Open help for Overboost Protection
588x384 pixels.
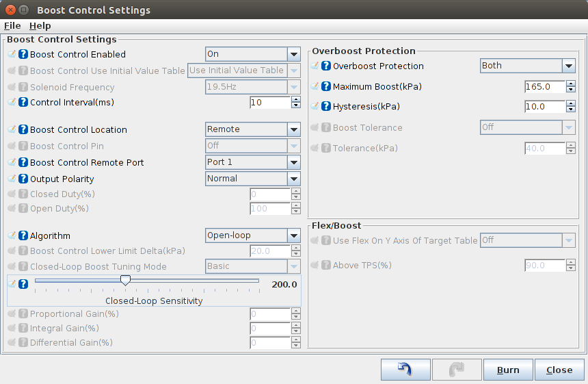pyautogui.click(x=326, y=66)
